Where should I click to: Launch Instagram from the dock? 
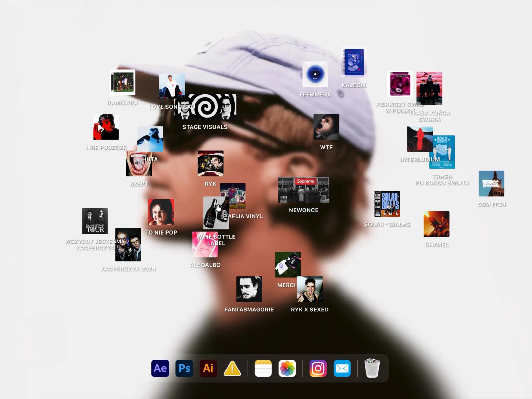tap(318, 368)
